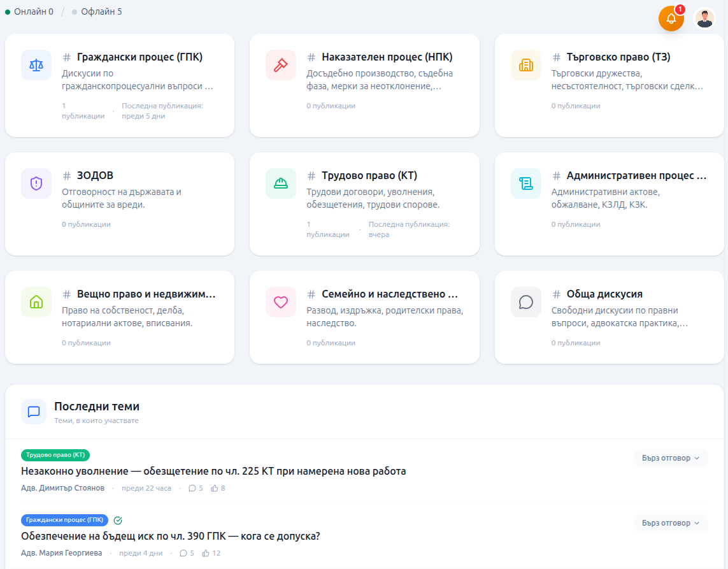Click the gavel icon on Наказателен процес card
728x569 pixels.
coord(281,64)
